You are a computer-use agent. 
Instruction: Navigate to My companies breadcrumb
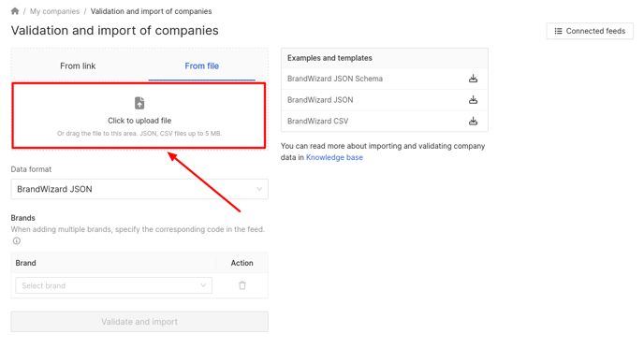click(x=54, y=11)
